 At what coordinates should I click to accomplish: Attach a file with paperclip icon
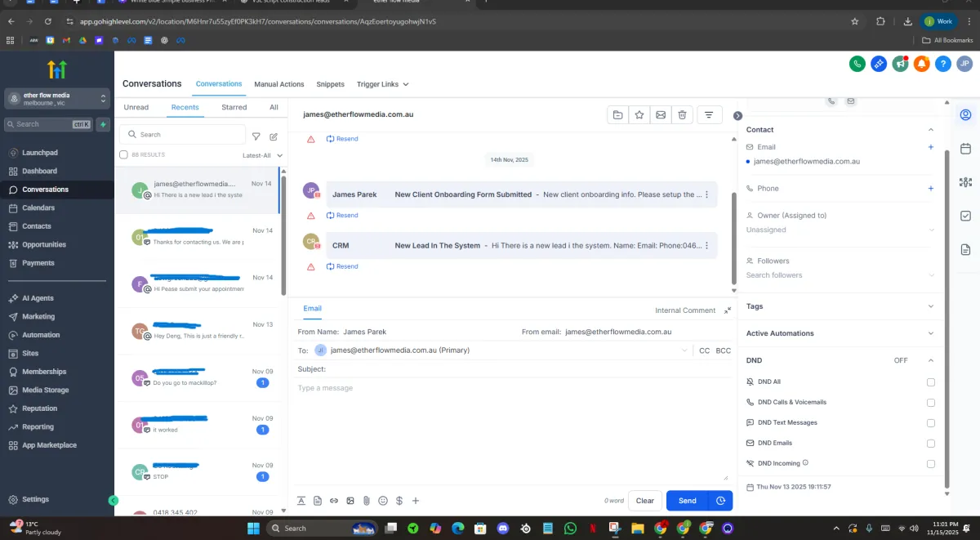click(367, 501)
